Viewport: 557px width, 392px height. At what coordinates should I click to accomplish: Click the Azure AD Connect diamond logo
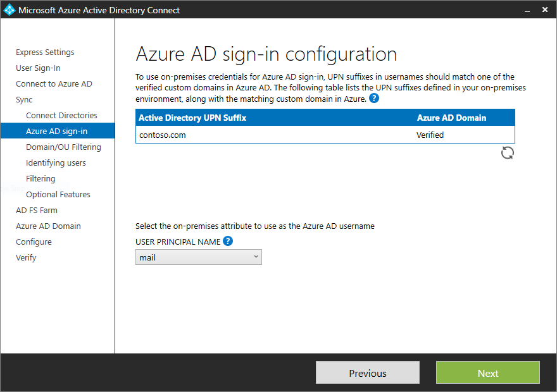(x=8, y=9)
